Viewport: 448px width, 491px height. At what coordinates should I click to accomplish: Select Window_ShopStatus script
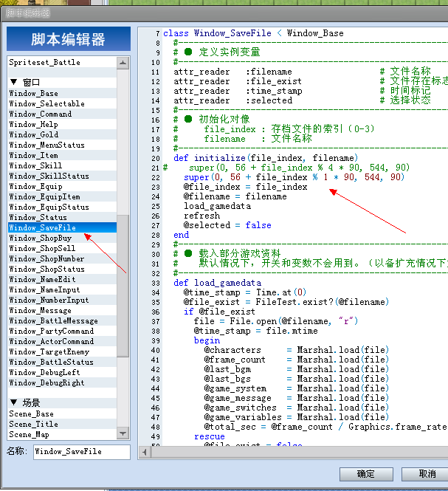(x=62, y=269)
